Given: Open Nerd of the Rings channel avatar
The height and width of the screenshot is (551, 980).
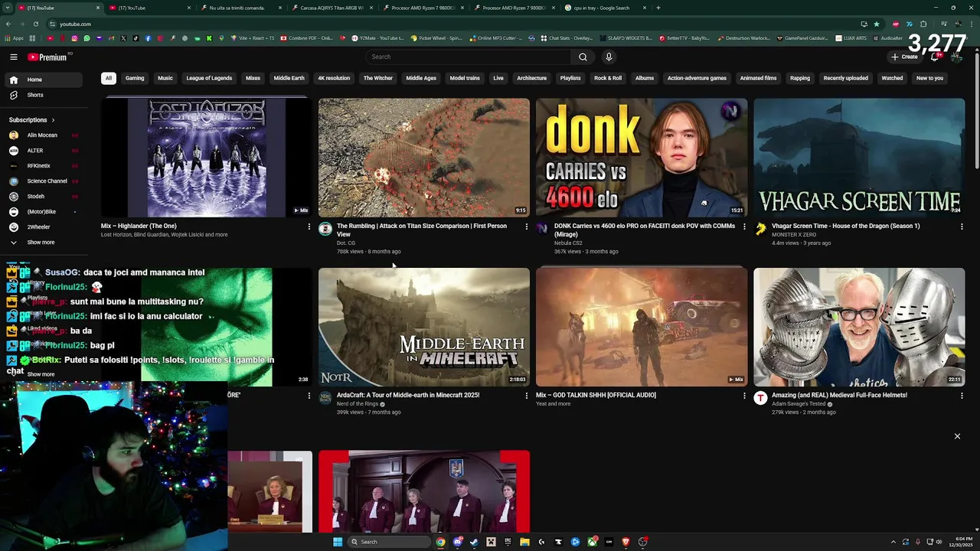Looking at the screenshot, I should [x=325, y=398].
